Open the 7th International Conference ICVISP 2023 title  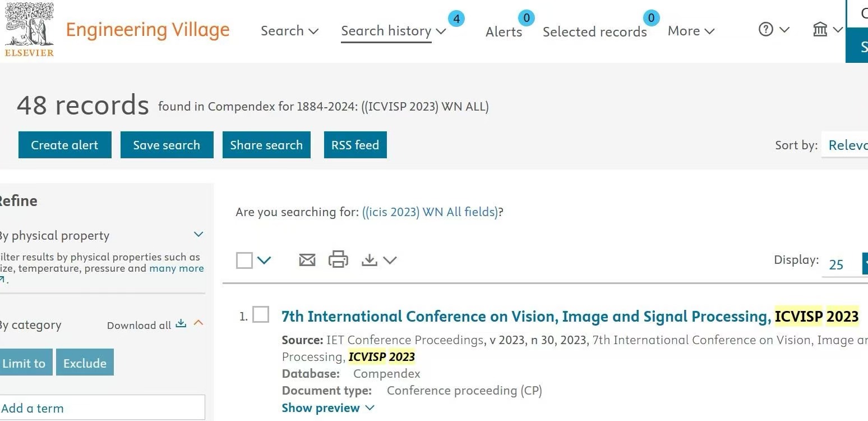tap(570, 317)
